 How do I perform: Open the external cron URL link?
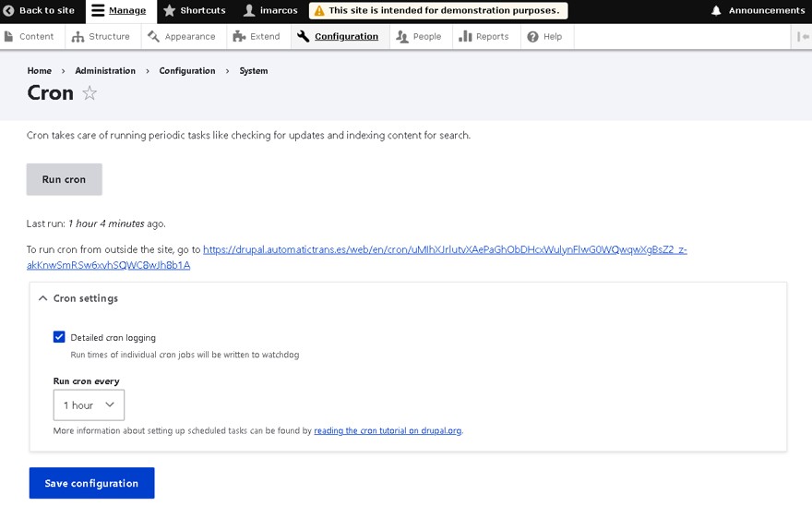point(443,250)
